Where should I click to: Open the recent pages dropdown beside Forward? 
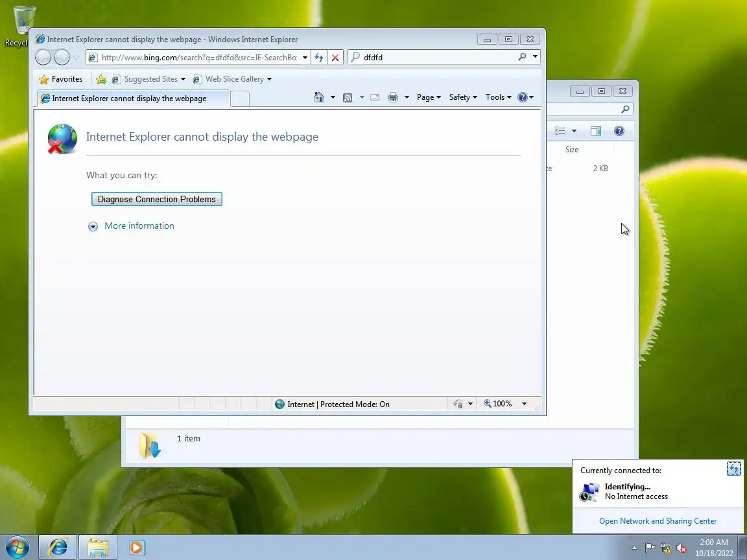click(x=76, y=58)
